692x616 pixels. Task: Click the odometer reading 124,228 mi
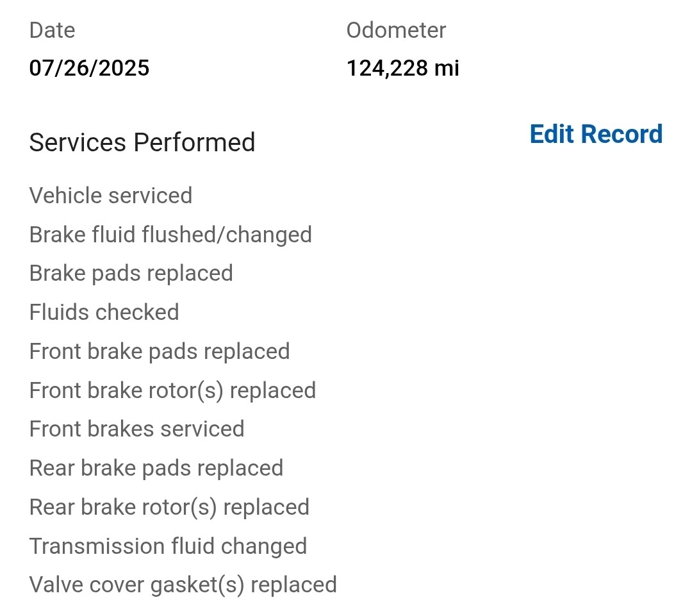click(402, 68)
